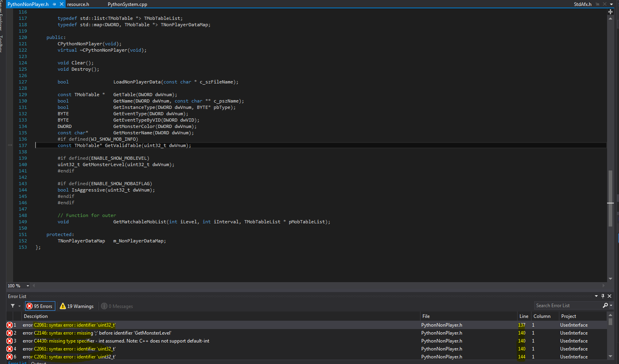
Task: Toggle auto-hide pin on Error List panel
Action: [603, 296]
